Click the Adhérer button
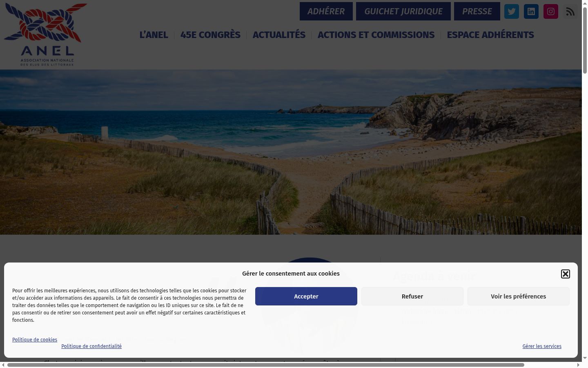 (x=326, y=11)
